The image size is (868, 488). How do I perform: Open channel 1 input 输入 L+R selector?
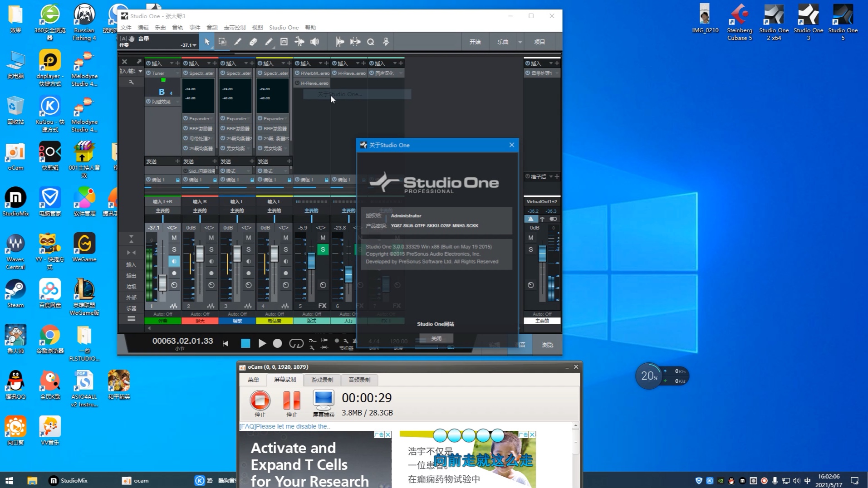(162, 201)
